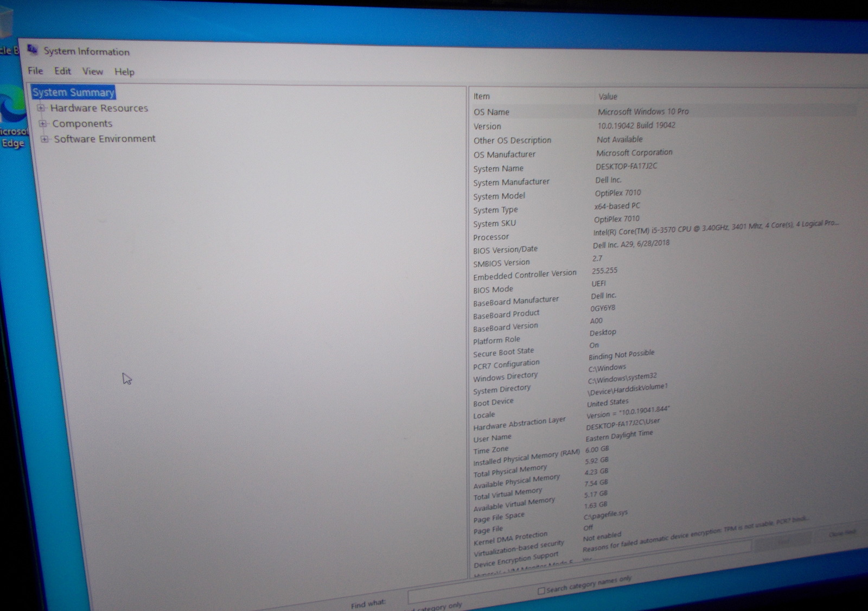This screenshot has width=868, height=611.
Task: Expand the Hardware Resources node
Action: (41, 108)
